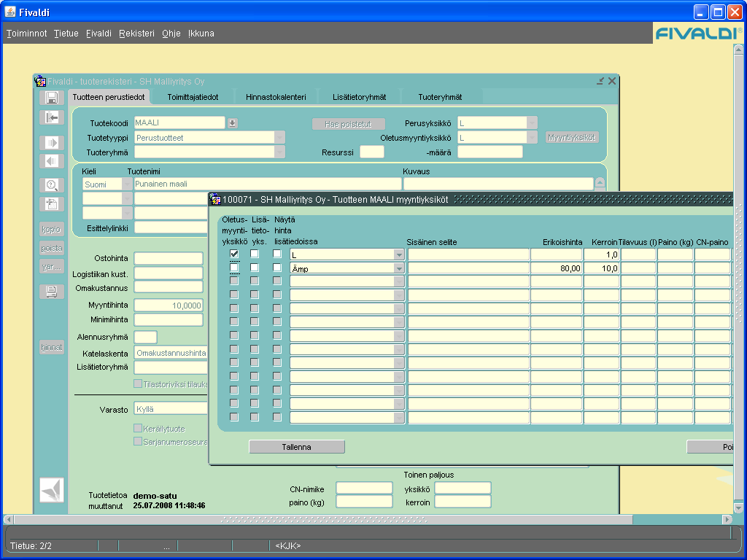Click the arrow logo icon at sidebar bottom
This screenshot has width=747, height=560.
tap(52, 489)
